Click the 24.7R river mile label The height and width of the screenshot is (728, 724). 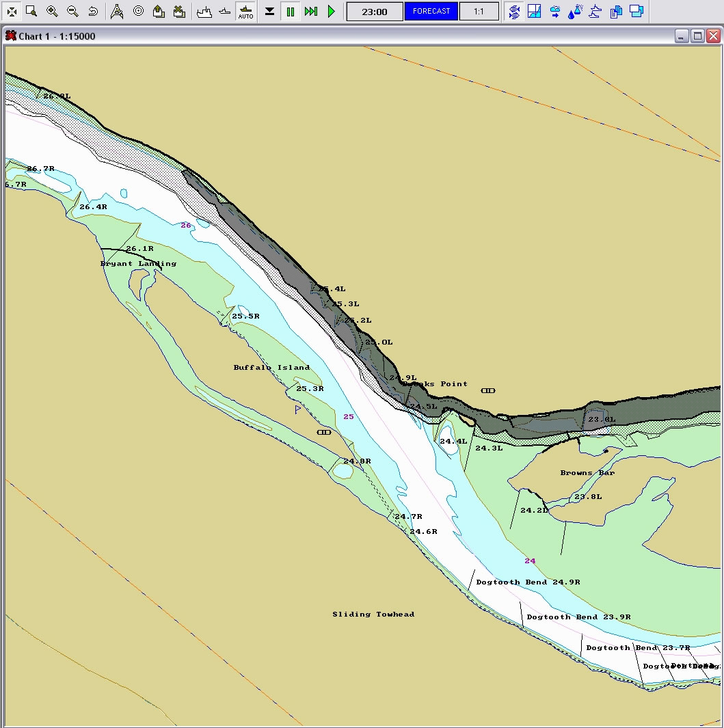click(409, 516)
